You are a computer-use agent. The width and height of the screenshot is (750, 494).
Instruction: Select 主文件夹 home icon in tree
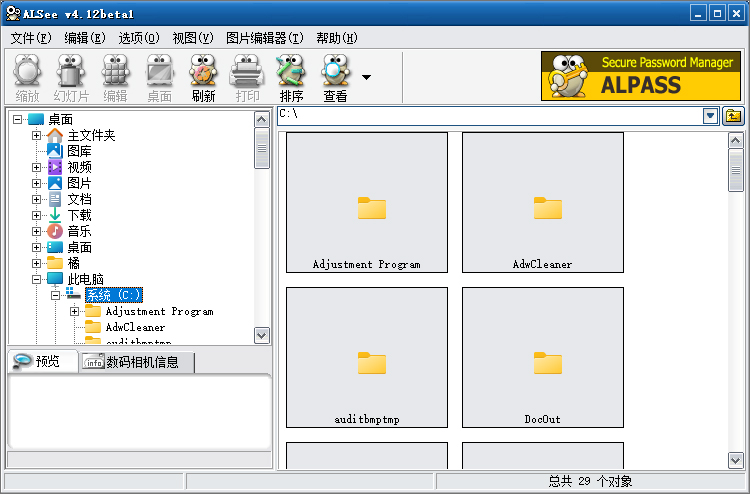[55, 135]
